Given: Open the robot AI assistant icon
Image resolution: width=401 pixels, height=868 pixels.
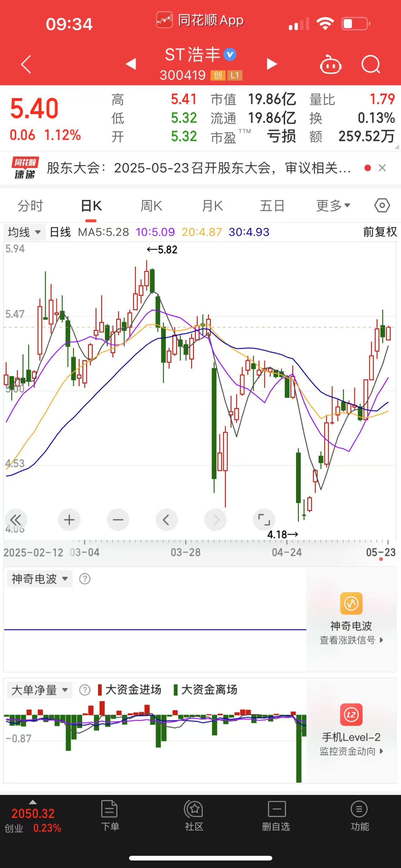Looking at the screenshot, I should (x=330, y=64).
